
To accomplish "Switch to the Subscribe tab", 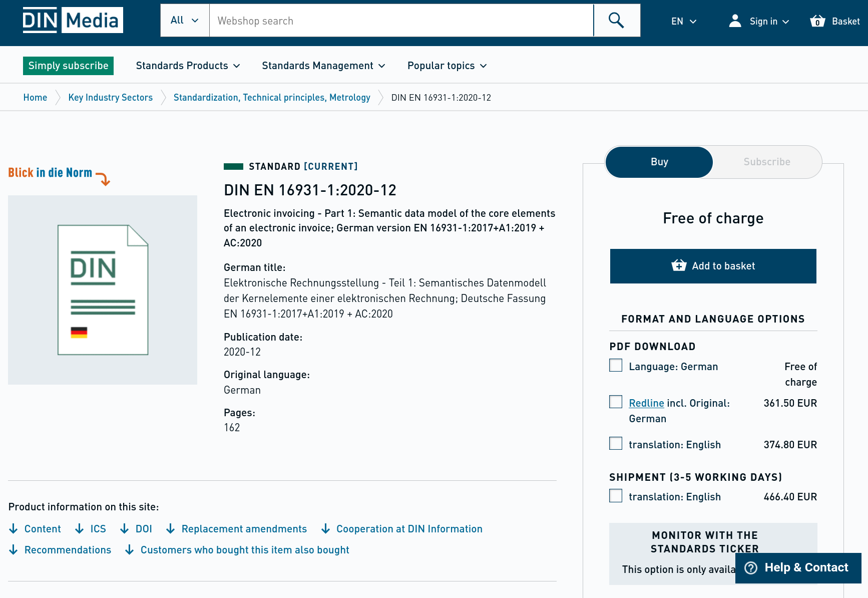I will [x=767, y=162].
